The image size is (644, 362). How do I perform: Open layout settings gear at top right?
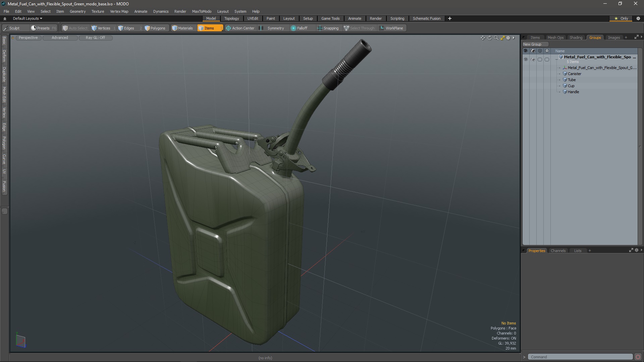point(638,18)
